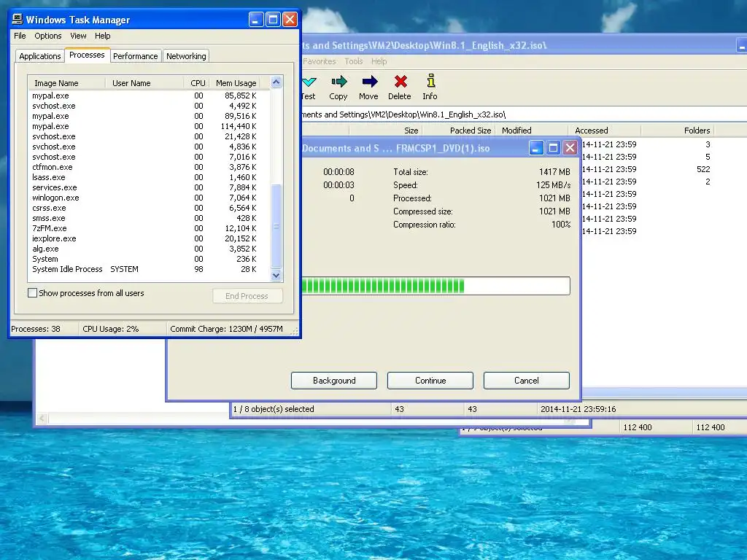Open the View menu in Task Manager
This screenshot has width=747, height=560.
pos(78,36)
